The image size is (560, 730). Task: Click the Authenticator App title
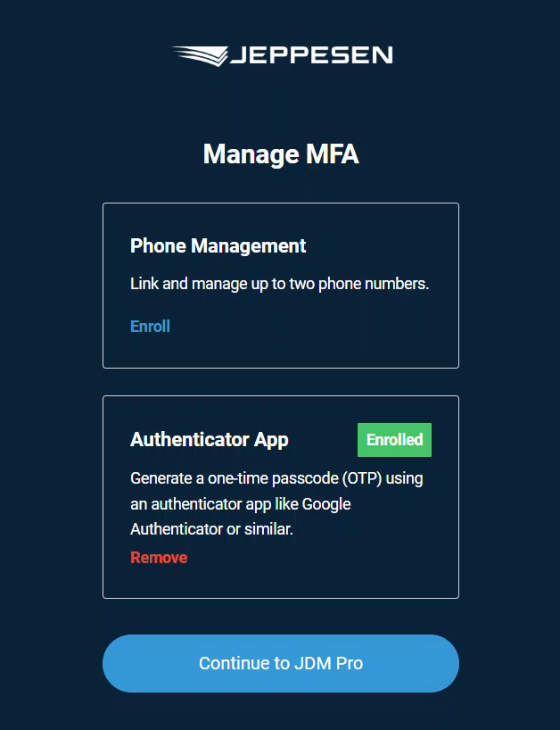[x=210, y=439]
